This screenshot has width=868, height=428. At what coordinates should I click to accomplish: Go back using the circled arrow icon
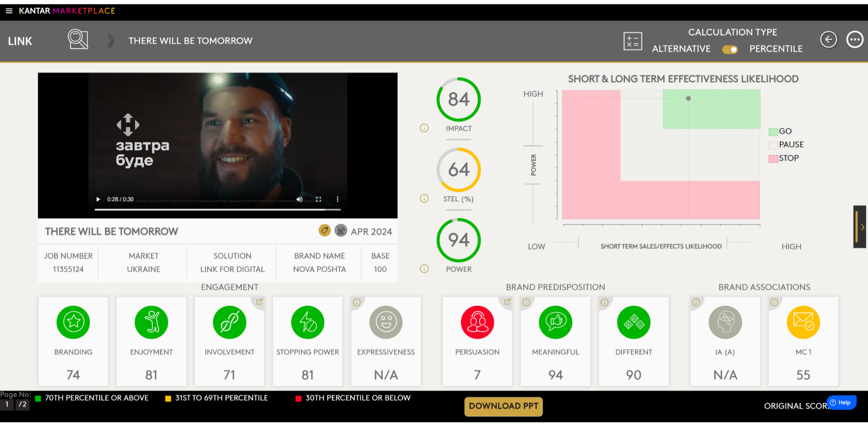pyautogui.click(x=828, y=40)
